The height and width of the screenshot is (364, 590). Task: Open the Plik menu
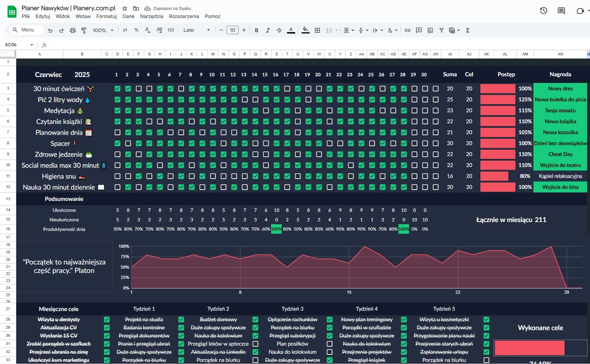(x=26, y=16)
